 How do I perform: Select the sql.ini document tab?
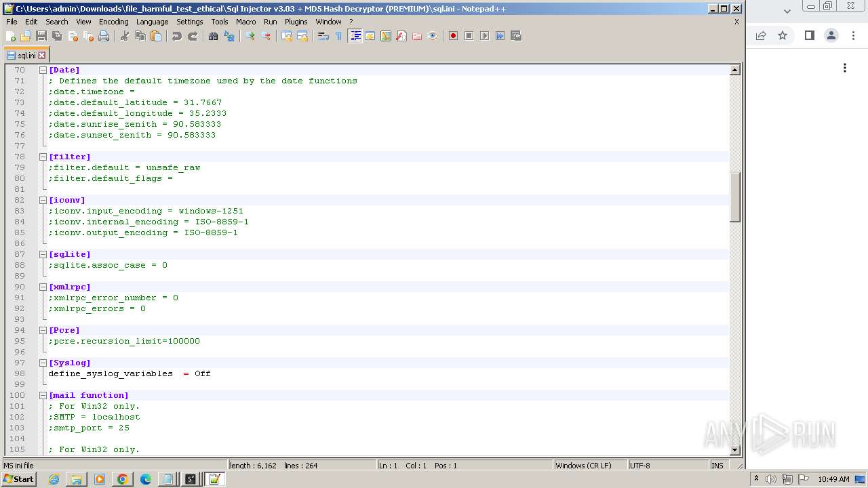(x=26, y=56)
